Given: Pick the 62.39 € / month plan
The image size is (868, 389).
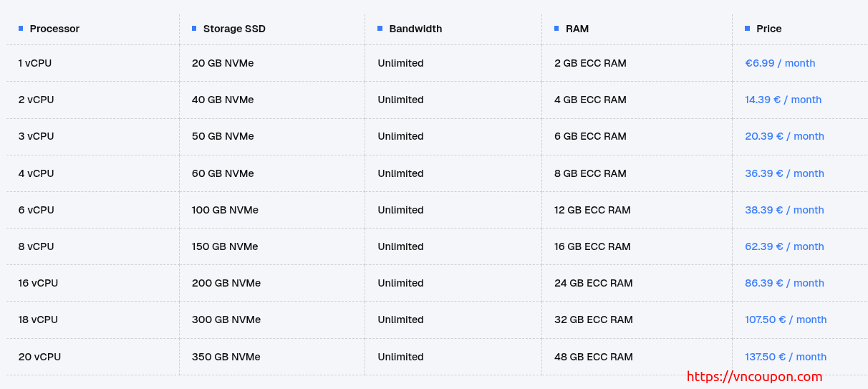Looking at the screenshot, I should 784,246.
